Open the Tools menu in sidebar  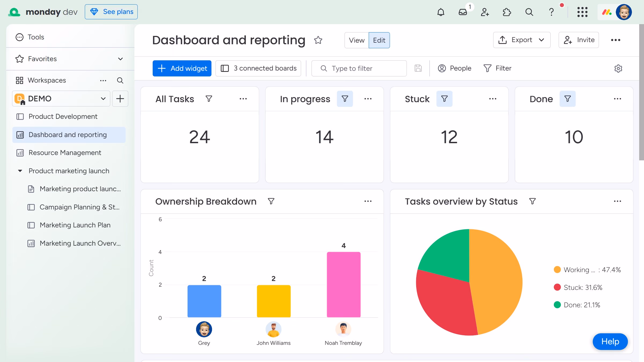click(30, 37)
